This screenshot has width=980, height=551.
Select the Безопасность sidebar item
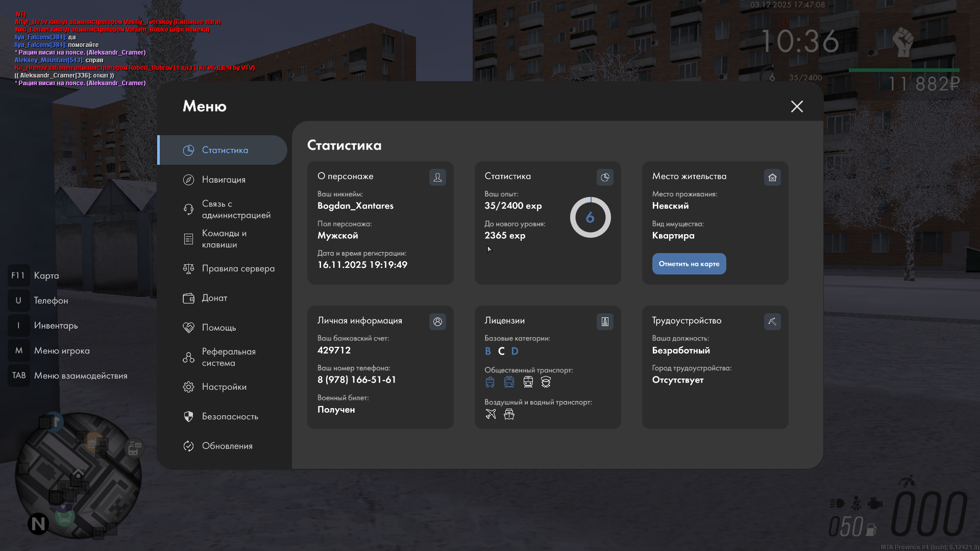pos(229,416)
